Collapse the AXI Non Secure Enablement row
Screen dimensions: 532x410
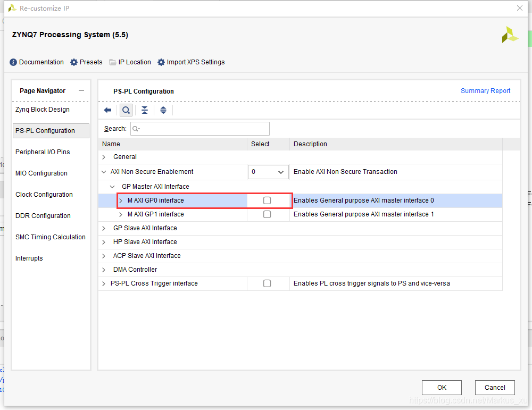point(104,172)
